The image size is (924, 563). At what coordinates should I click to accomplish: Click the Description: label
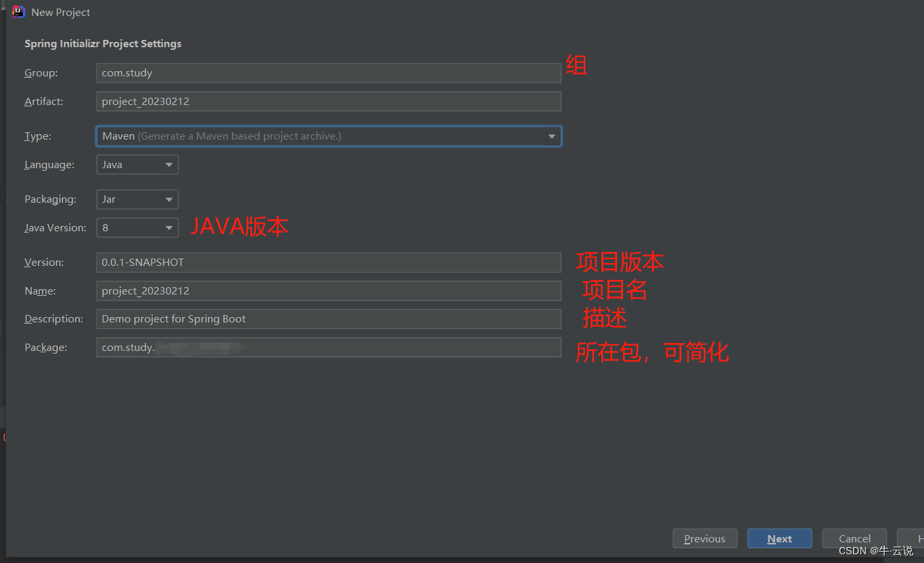point(54,319)
